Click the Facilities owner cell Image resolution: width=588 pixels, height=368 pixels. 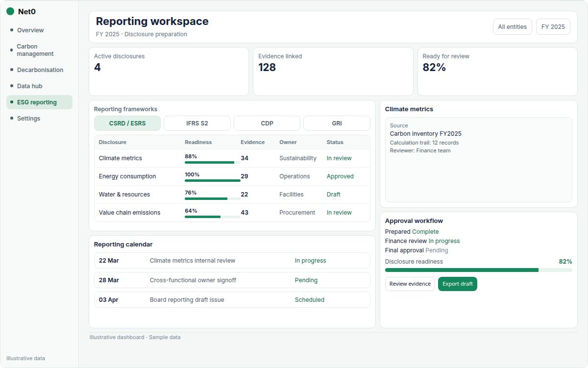pyautogui.click(x=292, y=195)
